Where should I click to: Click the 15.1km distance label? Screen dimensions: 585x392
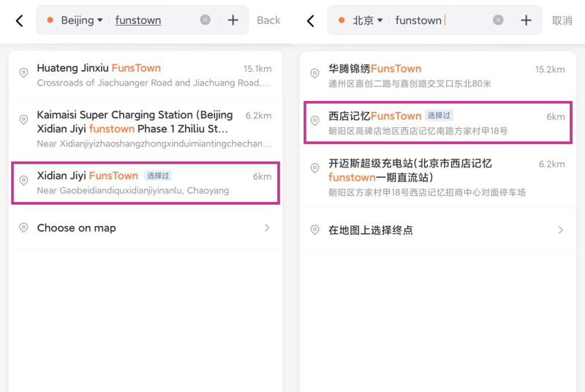257,69
